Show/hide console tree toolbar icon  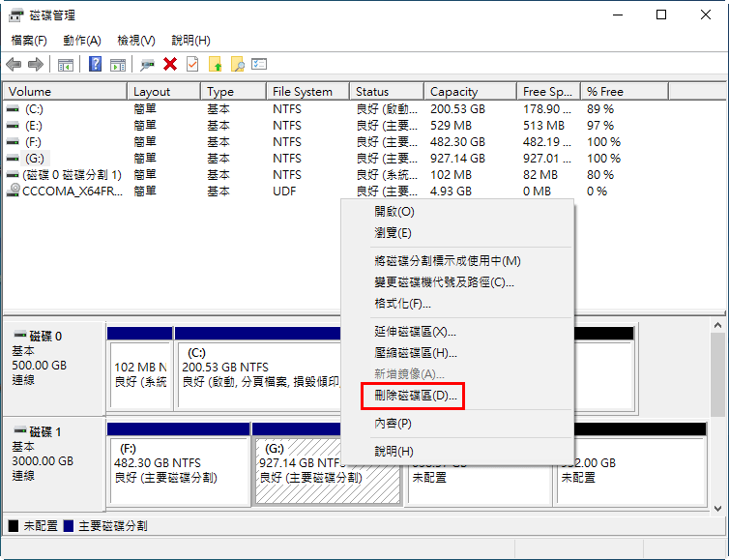tap(66, 65)
